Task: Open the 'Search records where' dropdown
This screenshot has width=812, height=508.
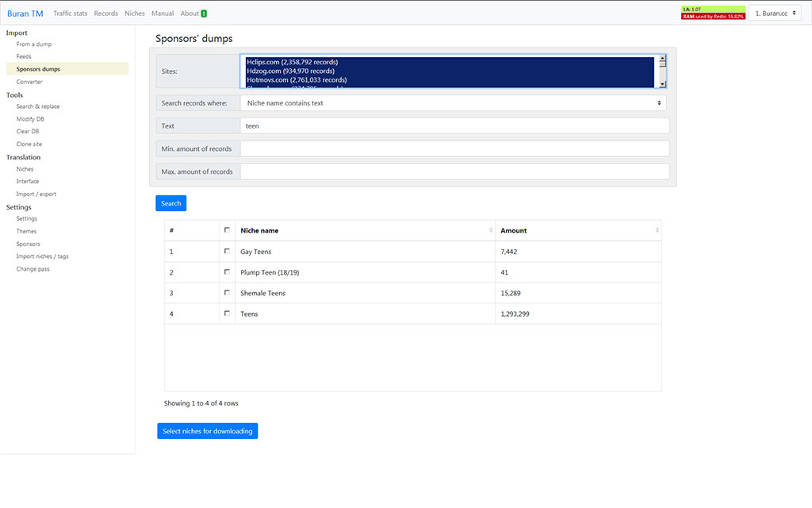Action: pos(453,103)
